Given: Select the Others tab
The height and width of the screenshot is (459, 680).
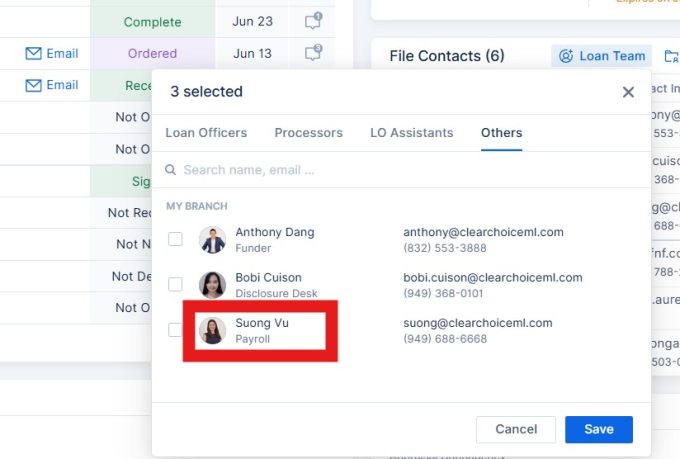Looking at the screenshot, I should pos(501,133).
